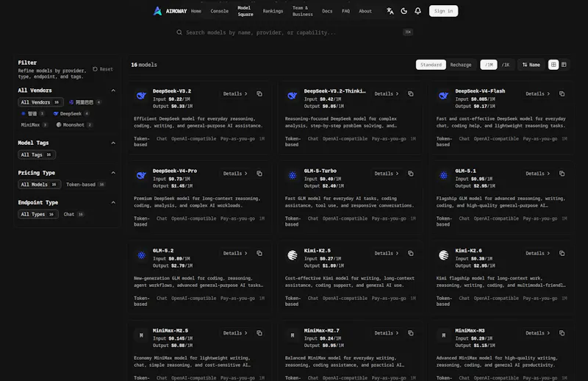The image size is (588, 381).
Task: Show prices per 1M tokens
Action: coord(489,65)
